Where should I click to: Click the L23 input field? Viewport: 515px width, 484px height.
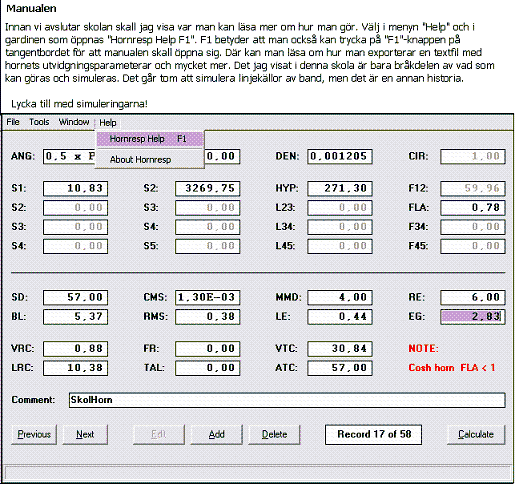(340, 208)
